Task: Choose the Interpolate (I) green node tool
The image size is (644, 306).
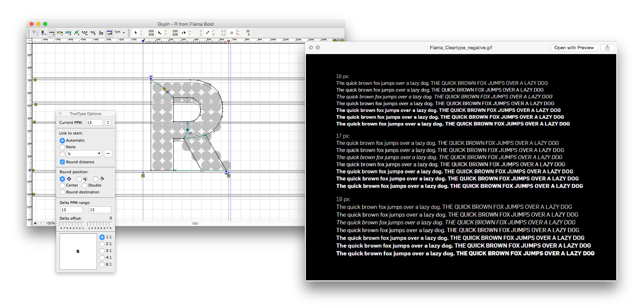Action: tap(76, 33)
